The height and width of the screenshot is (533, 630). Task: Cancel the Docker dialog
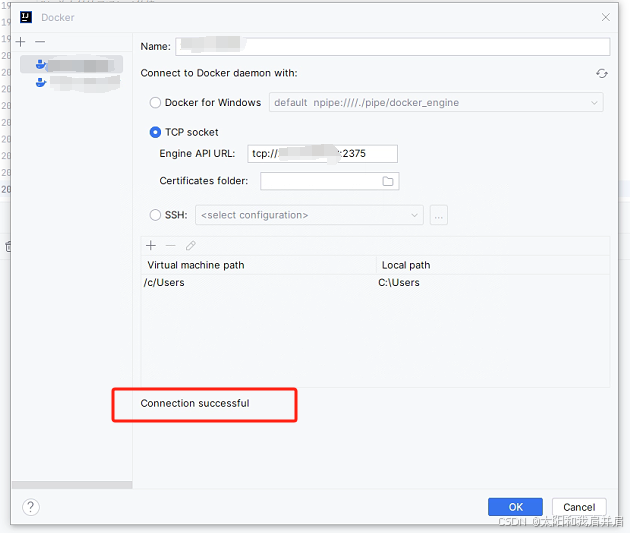579,507
